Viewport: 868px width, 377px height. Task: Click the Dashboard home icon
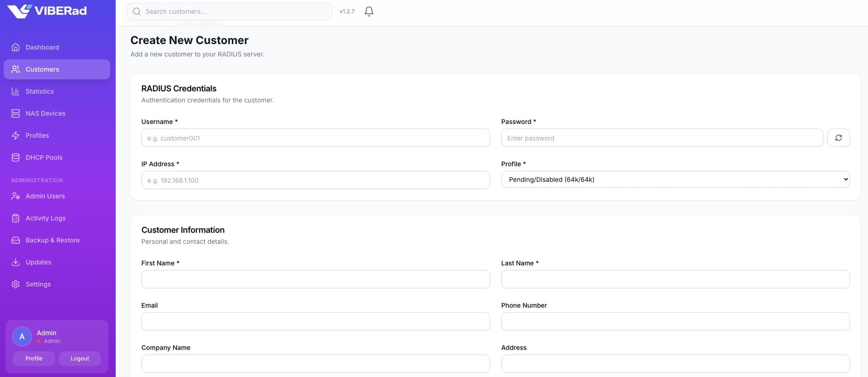coord(16,47)
